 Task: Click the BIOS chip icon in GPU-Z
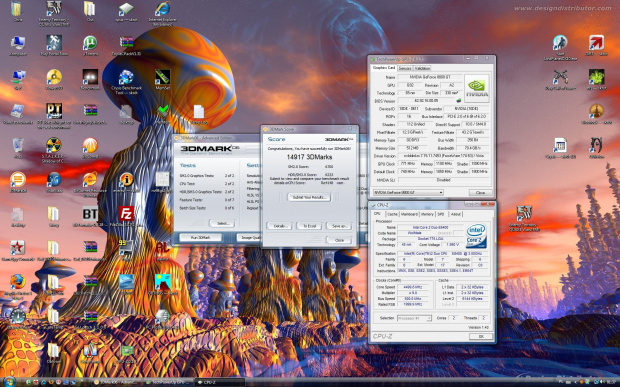(x=459, y=101)
